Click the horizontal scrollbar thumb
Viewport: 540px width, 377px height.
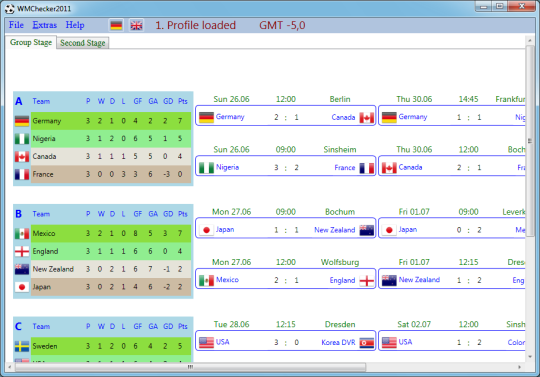(190, 367)
